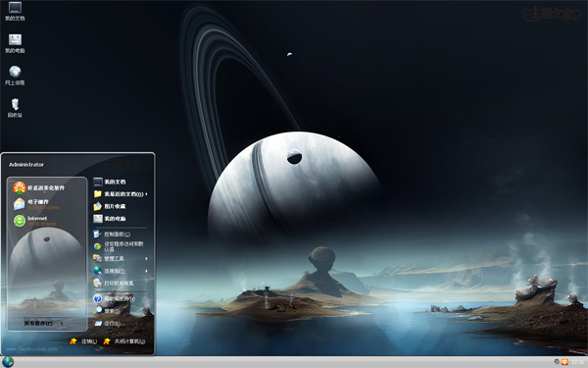The width and height of the screenshot is (588, 368).
Task: Click the taskbar clock
Action: click(577, 362)
